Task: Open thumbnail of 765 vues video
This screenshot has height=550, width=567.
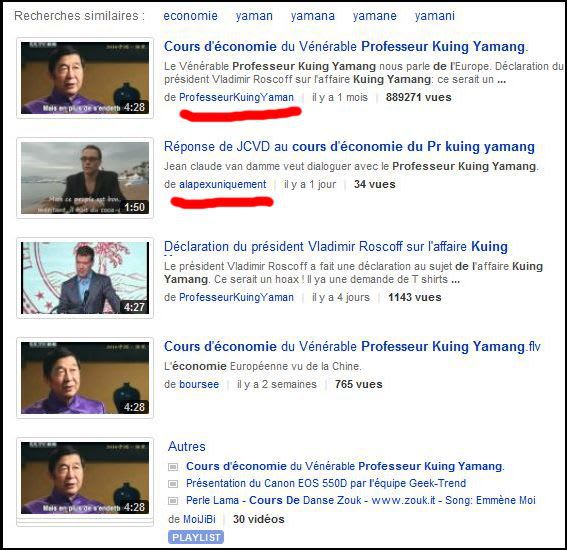Action: point(85,378)
